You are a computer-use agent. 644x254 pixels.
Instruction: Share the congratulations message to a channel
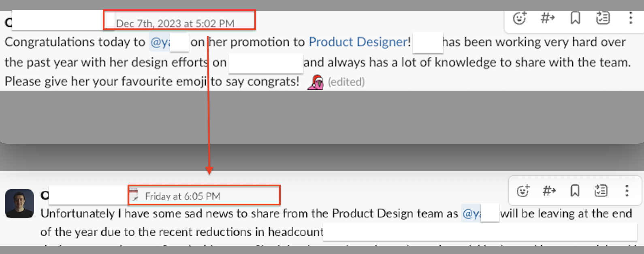[548, 18]
